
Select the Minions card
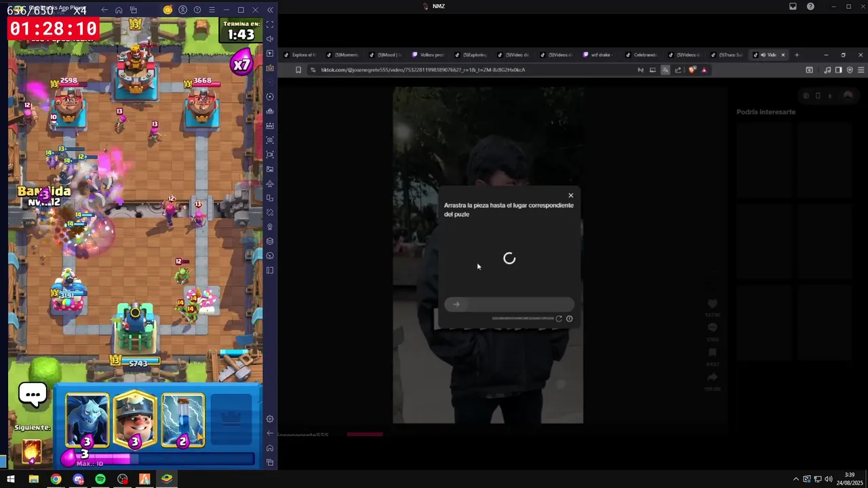[87, 420]
